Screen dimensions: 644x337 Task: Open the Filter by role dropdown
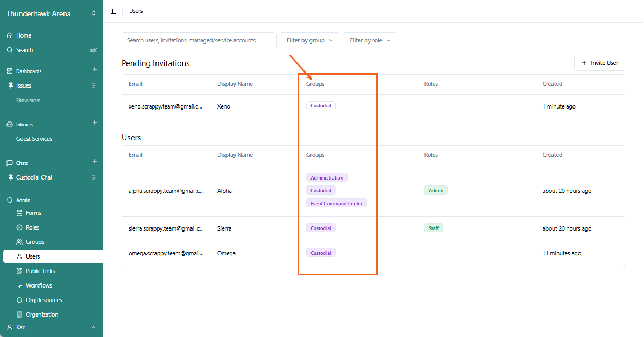pos(370,40)
